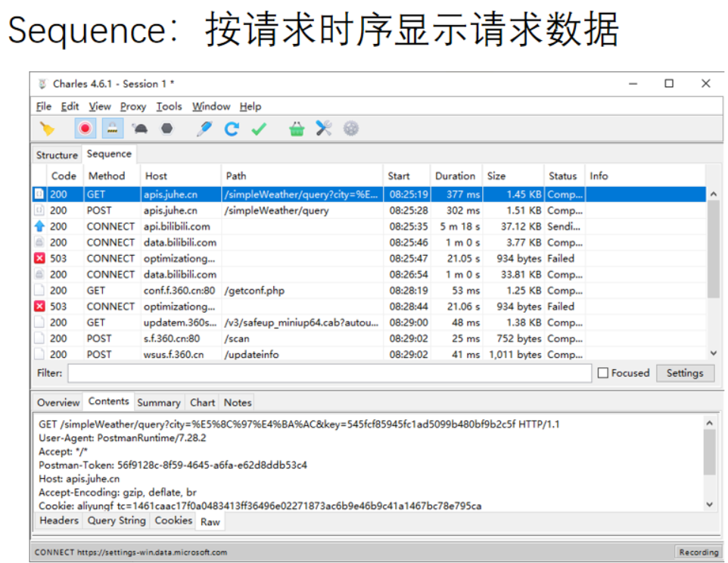
Task: Switch to the Headers sub-tab
Action: (x=59, y=521)
